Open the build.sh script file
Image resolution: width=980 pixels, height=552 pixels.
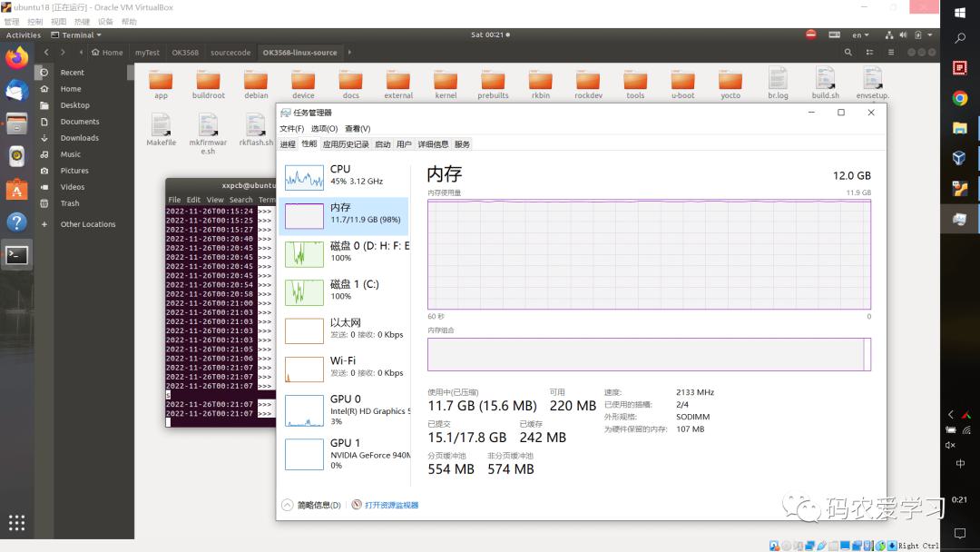pos(825,84)
